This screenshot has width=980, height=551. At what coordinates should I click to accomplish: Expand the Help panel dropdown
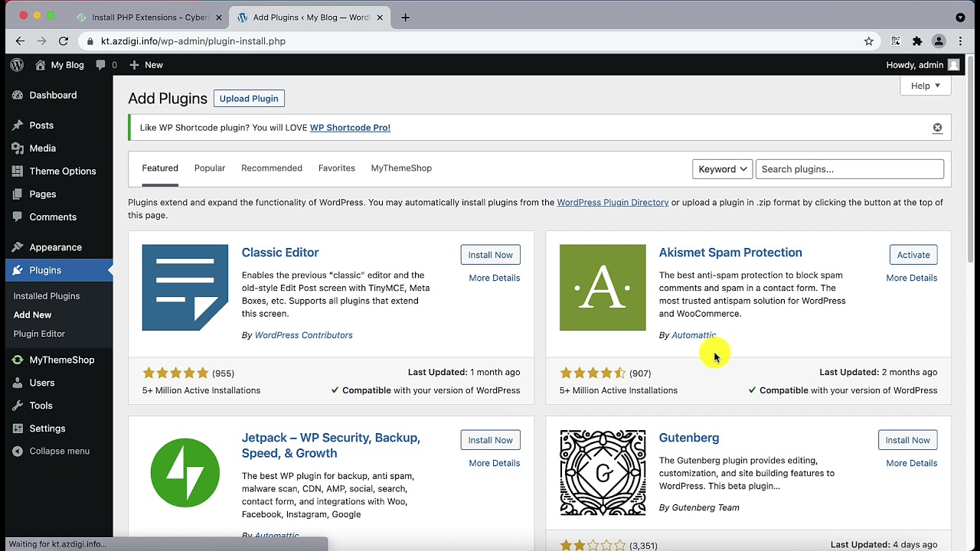(926, 86)
